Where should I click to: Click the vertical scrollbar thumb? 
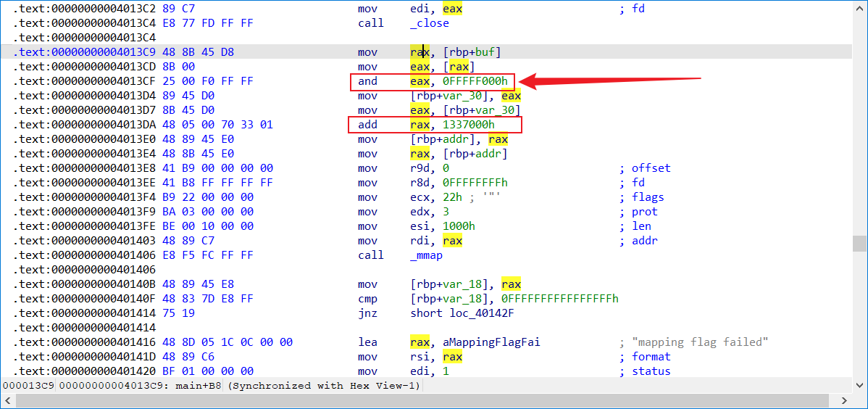(859, 243)
